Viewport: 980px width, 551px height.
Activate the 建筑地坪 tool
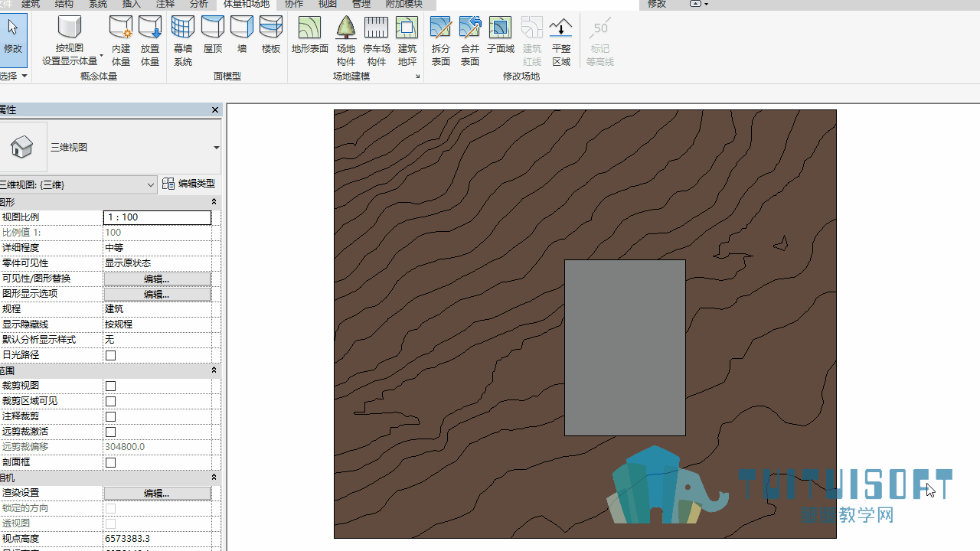(407, 41)
